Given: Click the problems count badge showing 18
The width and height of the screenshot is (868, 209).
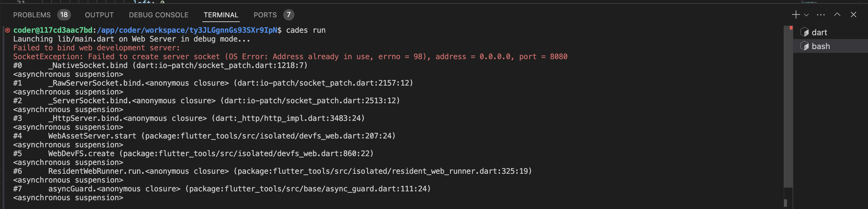Looking at the screenshot, I should point(64,15).
